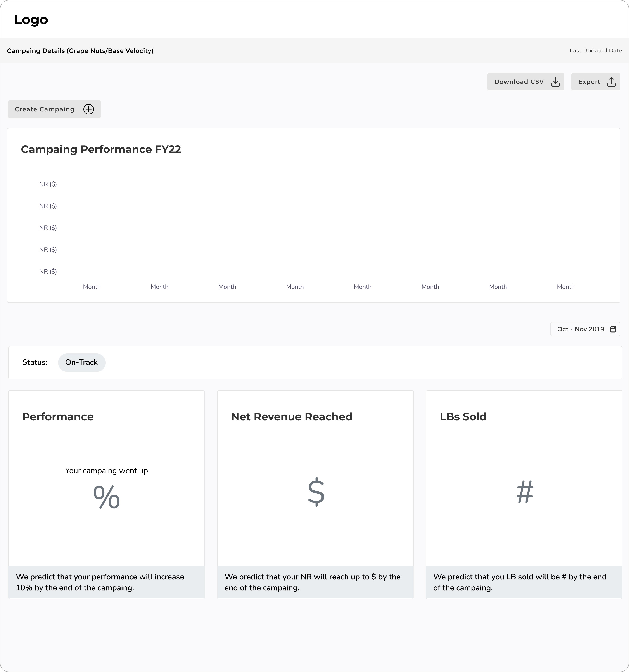Screen dimensions: 629x672
Task: Click the large hash symbol
Action: pyautogui.click(x=525, y=492)
